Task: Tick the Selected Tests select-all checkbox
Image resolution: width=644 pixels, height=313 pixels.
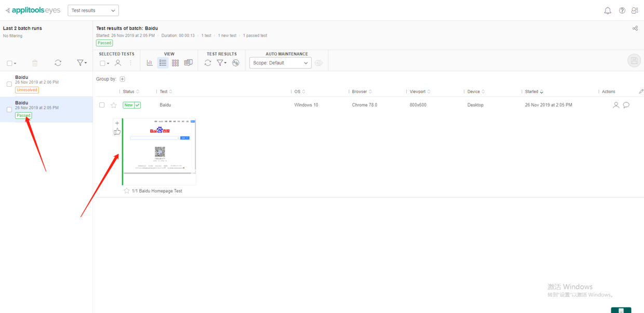Action: [x=102, y=63]
